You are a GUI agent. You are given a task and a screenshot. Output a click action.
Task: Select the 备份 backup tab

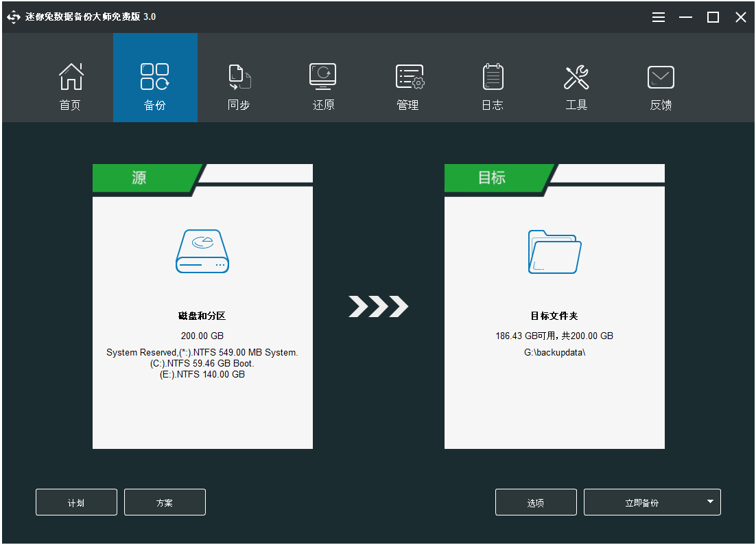point(155,78)
